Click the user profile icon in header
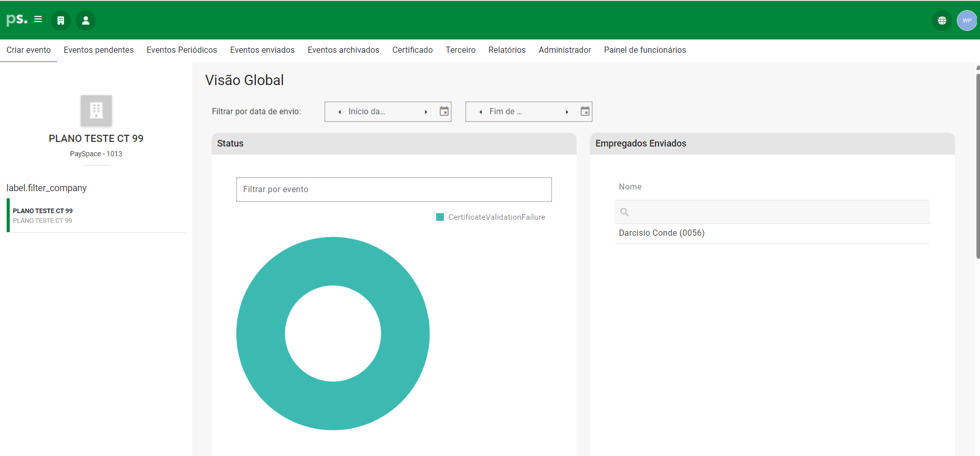This screenshot has height=456, width=980. (x=86, y=20)
